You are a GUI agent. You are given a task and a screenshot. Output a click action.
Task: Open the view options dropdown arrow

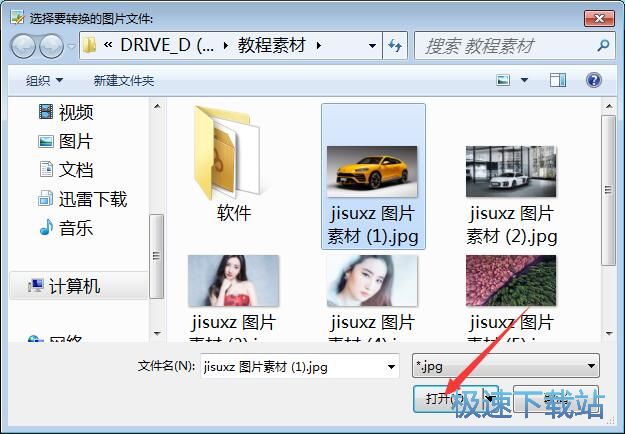tap(525, 81)
